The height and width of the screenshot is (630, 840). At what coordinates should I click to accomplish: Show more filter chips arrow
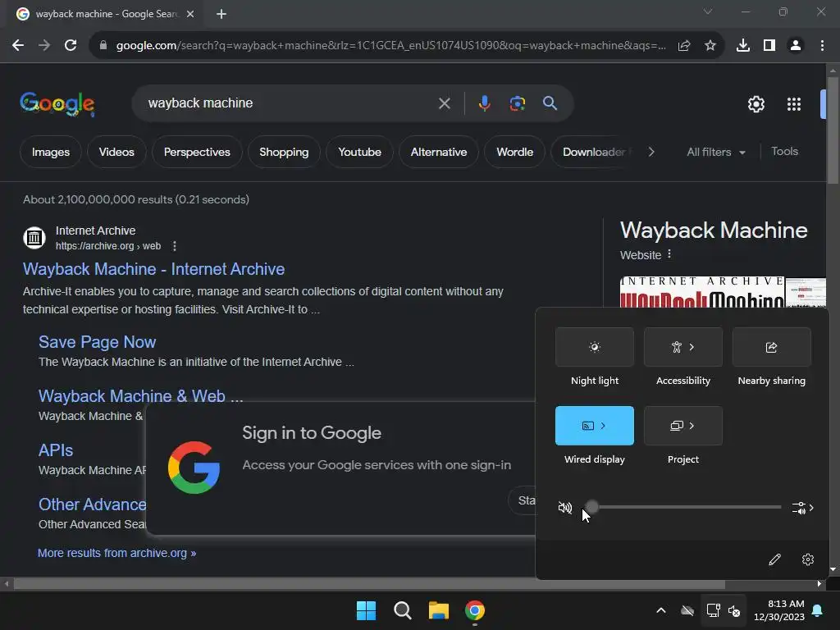coord(651,152)
